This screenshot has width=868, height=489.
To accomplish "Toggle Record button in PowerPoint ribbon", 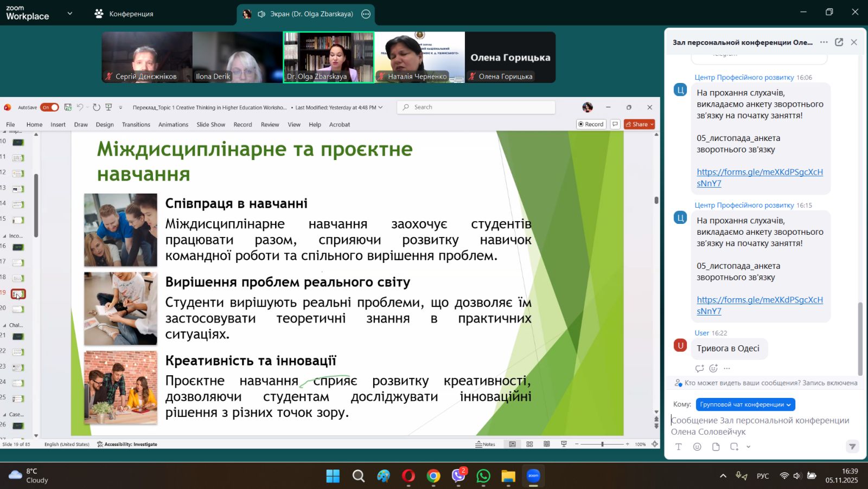I will (591, 124).
